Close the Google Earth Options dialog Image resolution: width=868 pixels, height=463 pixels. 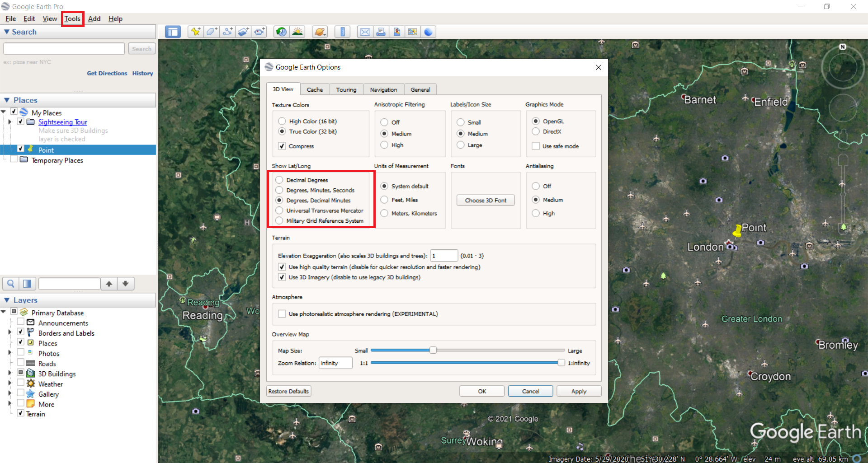tap(598, 67)
